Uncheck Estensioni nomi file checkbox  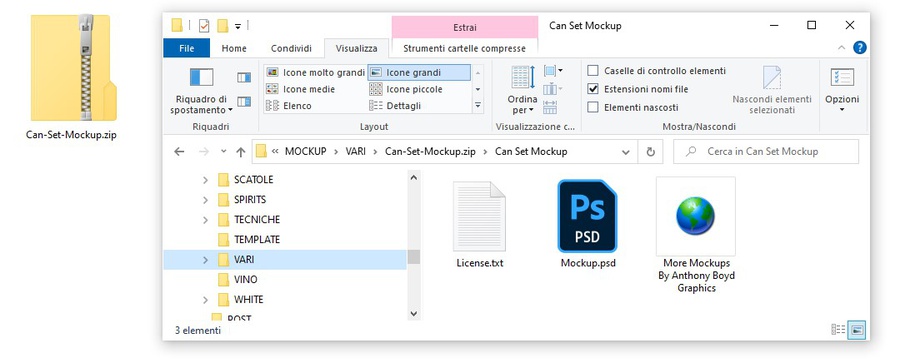tap(593, 89)
